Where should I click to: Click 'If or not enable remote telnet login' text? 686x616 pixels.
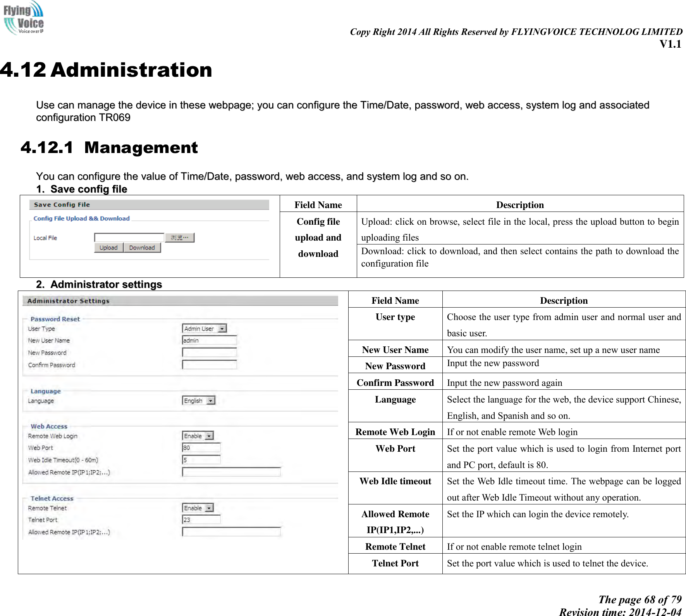click(x=514, y=547)
